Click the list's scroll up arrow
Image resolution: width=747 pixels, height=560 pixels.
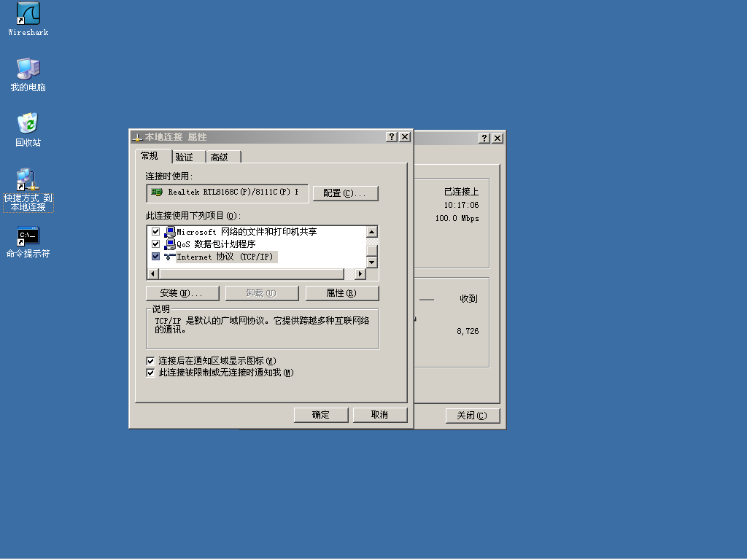click(x=372, y=232)
